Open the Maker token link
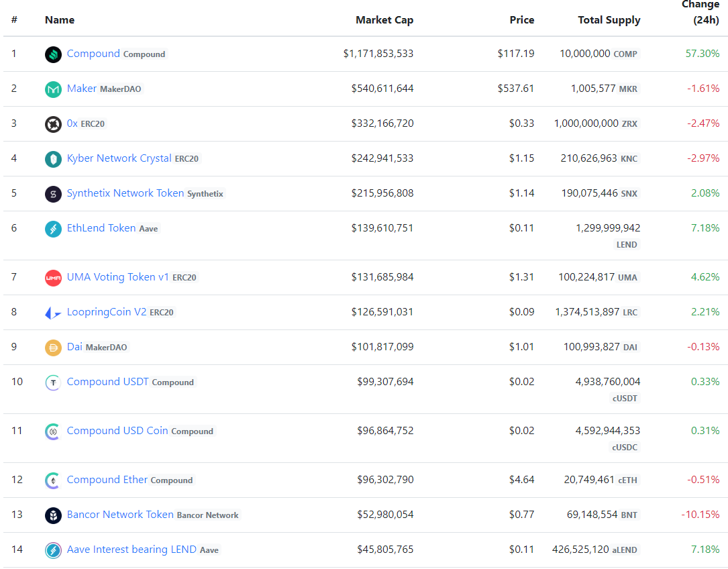 [x=82, y=89]
